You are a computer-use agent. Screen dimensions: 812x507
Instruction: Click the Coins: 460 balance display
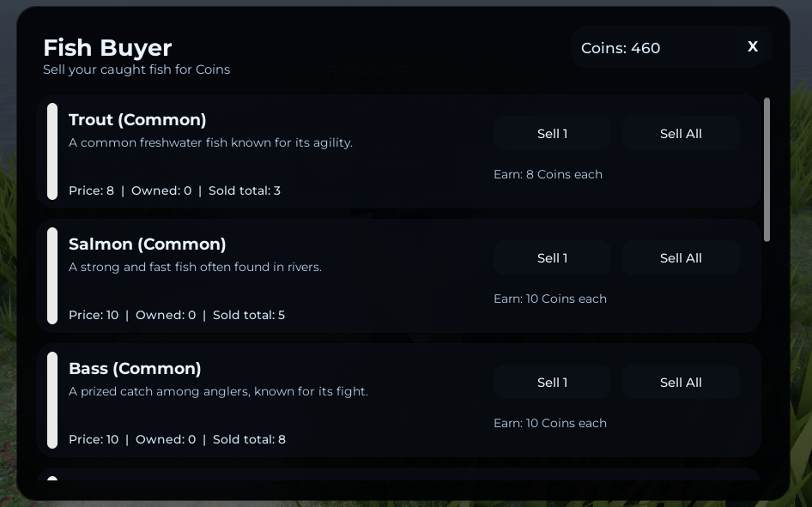[621, 48]
